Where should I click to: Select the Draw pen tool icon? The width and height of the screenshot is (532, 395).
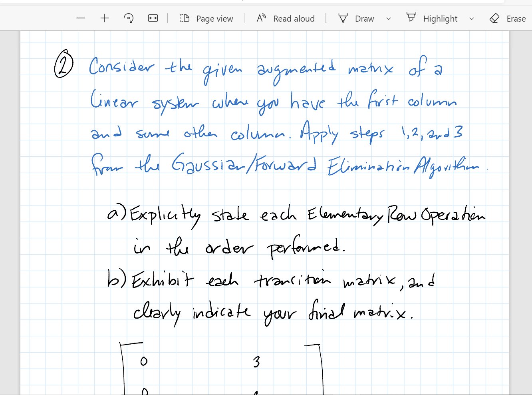(x=343, y=18)
